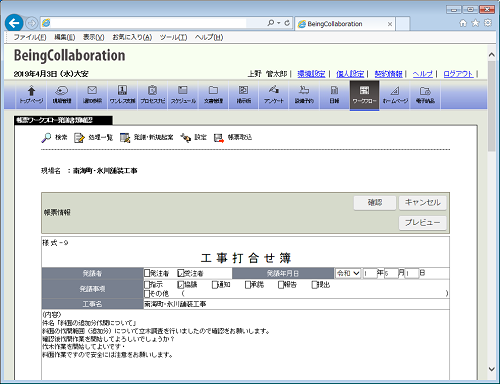Click the 工事名 text field
Image resolution: width=500 pixels, height=384 pixels.
pyautogui.click(x=296, y=304)
